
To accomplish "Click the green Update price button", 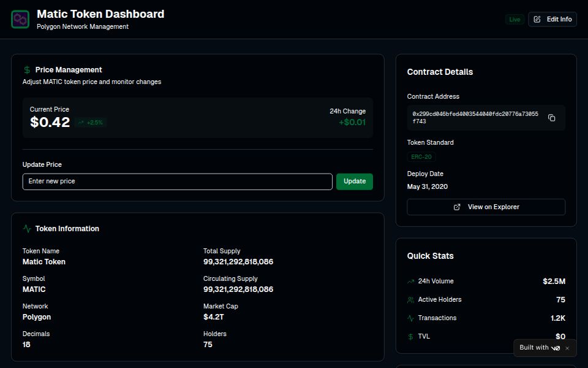I will [x=355, y=182].
